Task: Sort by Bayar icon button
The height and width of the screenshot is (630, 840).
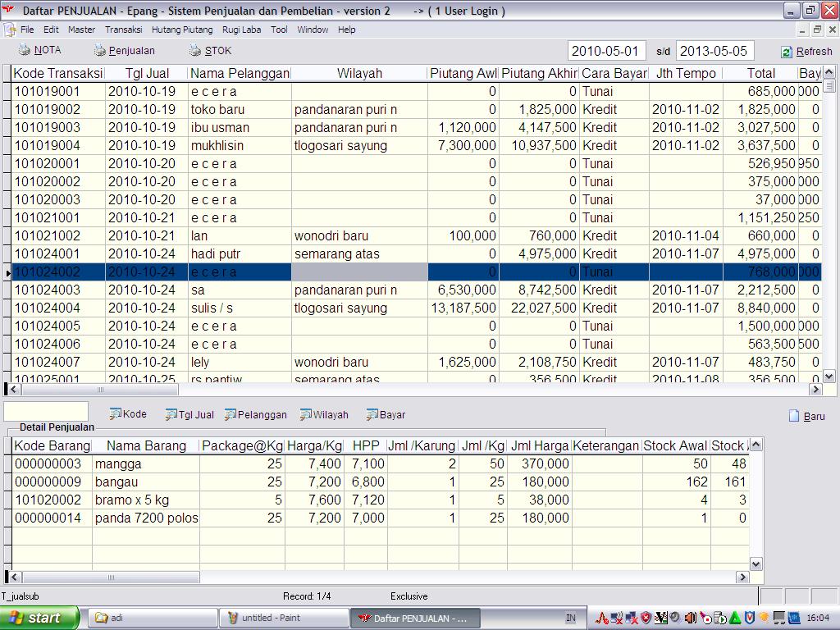Action: pyautogui.click(x=372, y=415)
